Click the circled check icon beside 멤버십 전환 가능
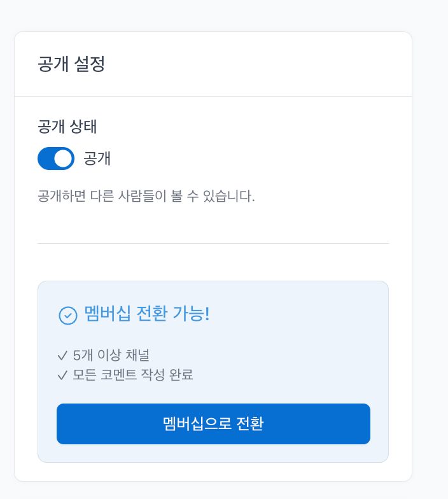Image resolution: width=448 pixels, height=499 pixels. click(x=67, y=315)
